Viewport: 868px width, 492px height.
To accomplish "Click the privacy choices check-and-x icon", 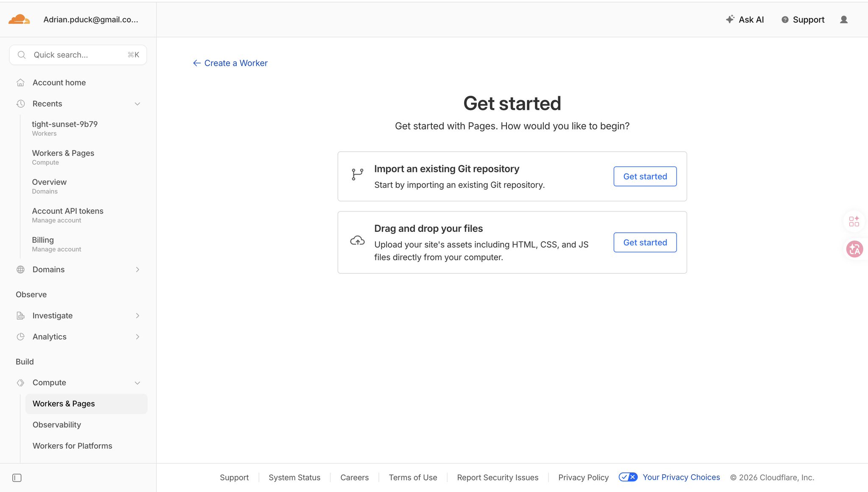I will tap(628, 477).
